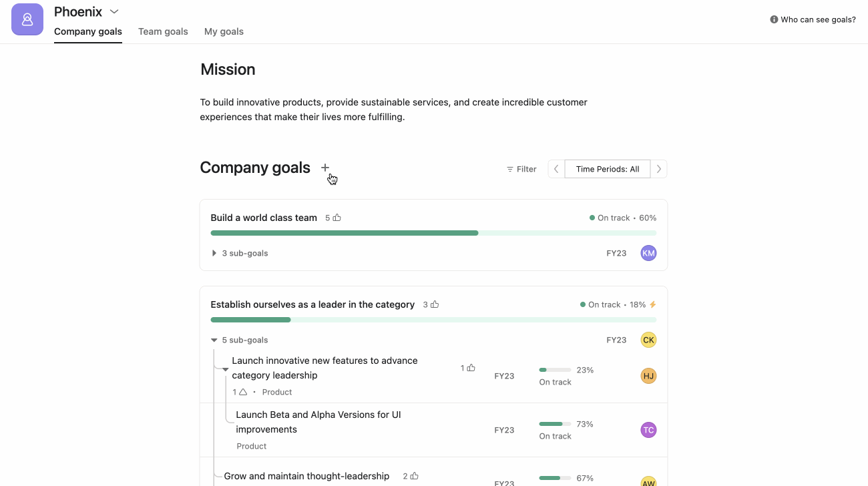
Task: Open the Phoenix dropdown chevron
Action: (114, 11)
